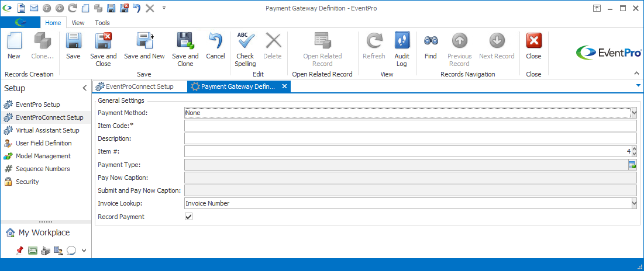
Task: Click the Payment Type lookup icon
Action: 632,165
